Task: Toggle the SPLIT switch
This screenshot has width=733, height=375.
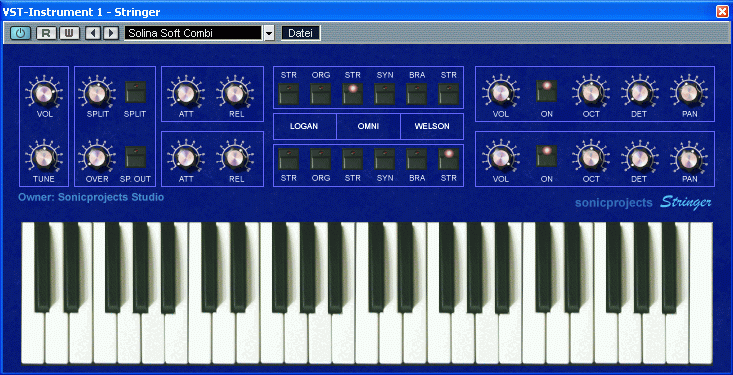Action: click(135, 92)
